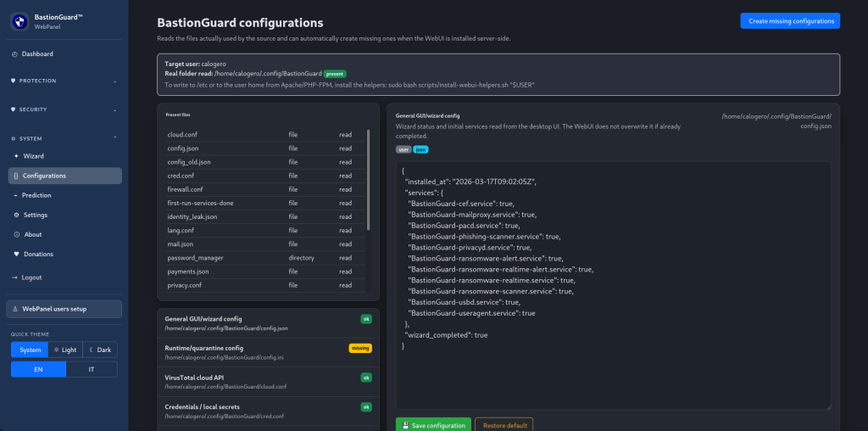Click the text area resize handle
868x431 pixels.
828,407
